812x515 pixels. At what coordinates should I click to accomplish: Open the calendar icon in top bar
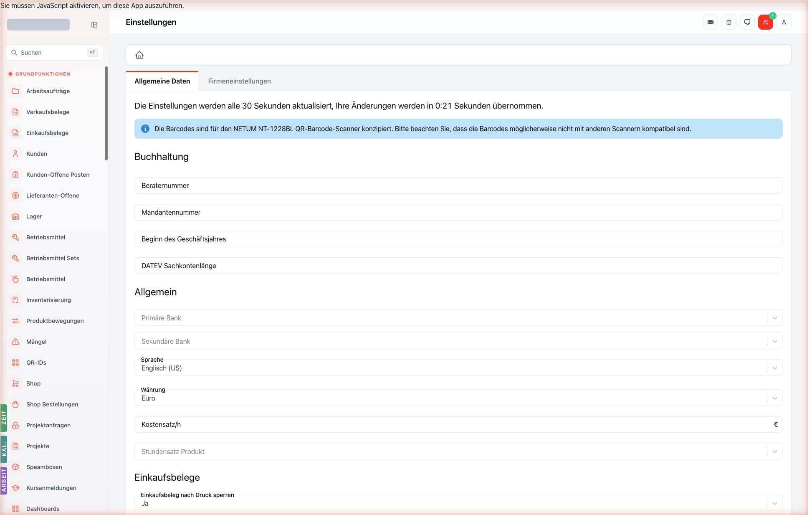click(729, 22)
